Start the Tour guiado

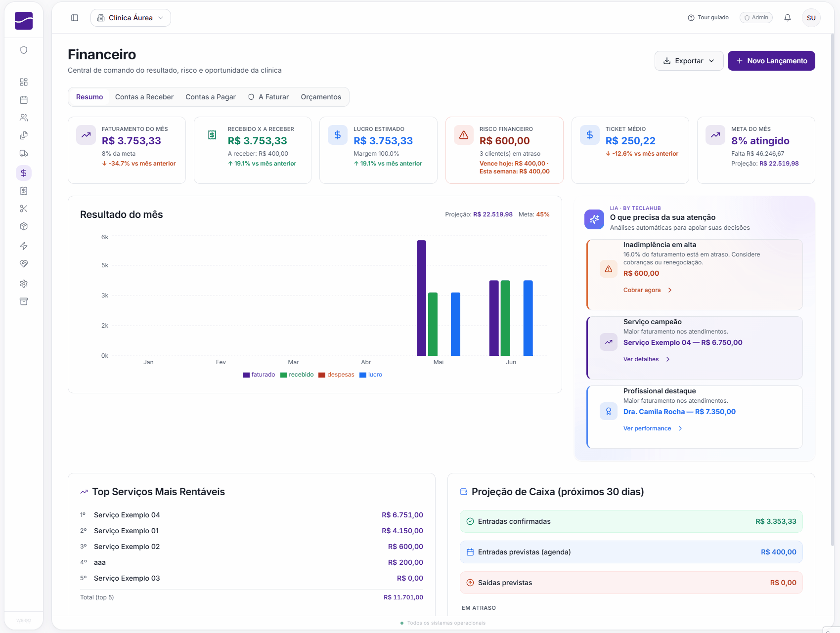point(708,18)
